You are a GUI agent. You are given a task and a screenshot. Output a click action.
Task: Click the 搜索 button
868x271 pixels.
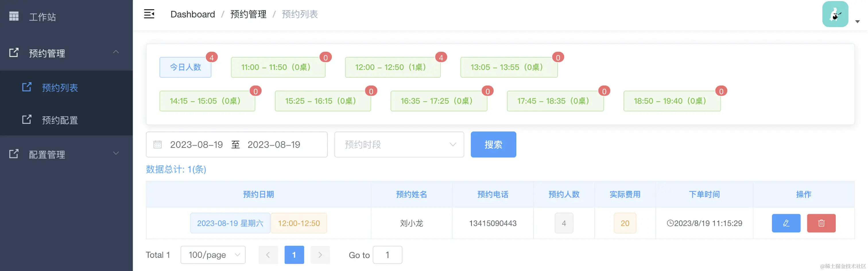tap(493, 145)
